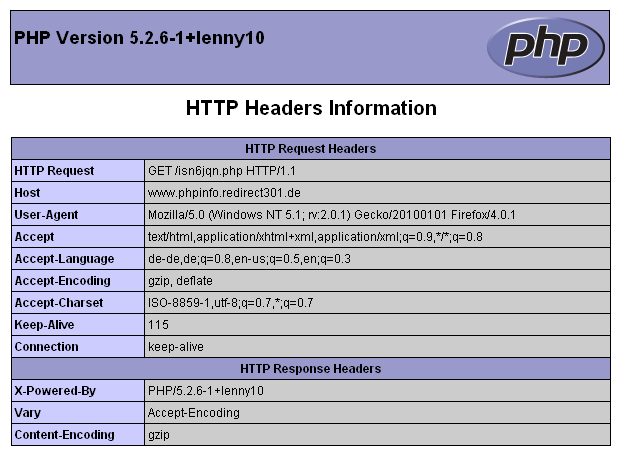Click the Vary label cell

point(78,413)
